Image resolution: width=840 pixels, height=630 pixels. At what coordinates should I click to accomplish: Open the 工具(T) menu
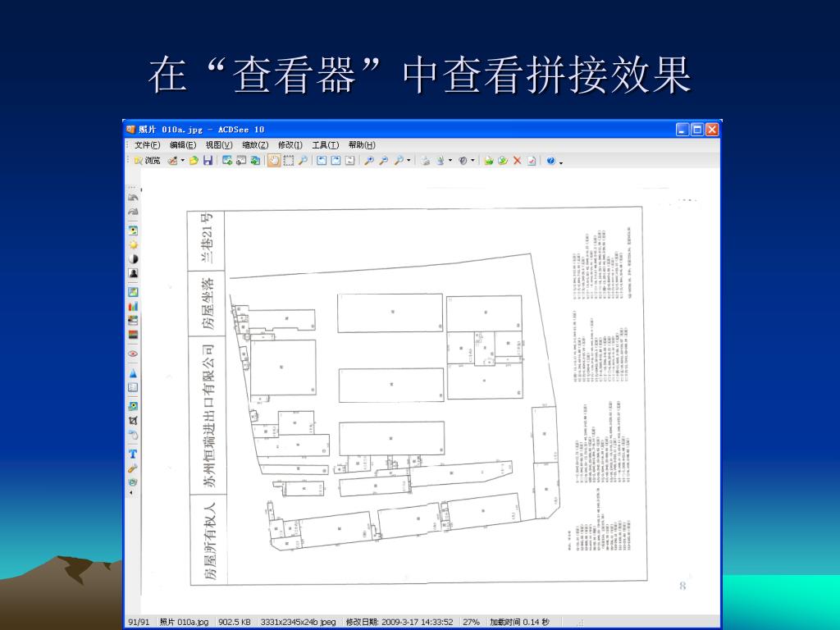coord(325,145)
